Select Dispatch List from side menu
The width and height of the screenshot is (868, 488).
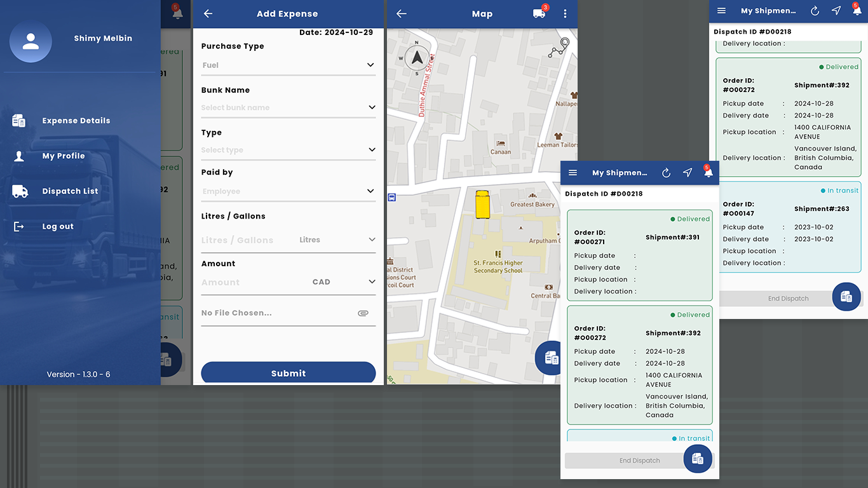[x=70, y=191]
